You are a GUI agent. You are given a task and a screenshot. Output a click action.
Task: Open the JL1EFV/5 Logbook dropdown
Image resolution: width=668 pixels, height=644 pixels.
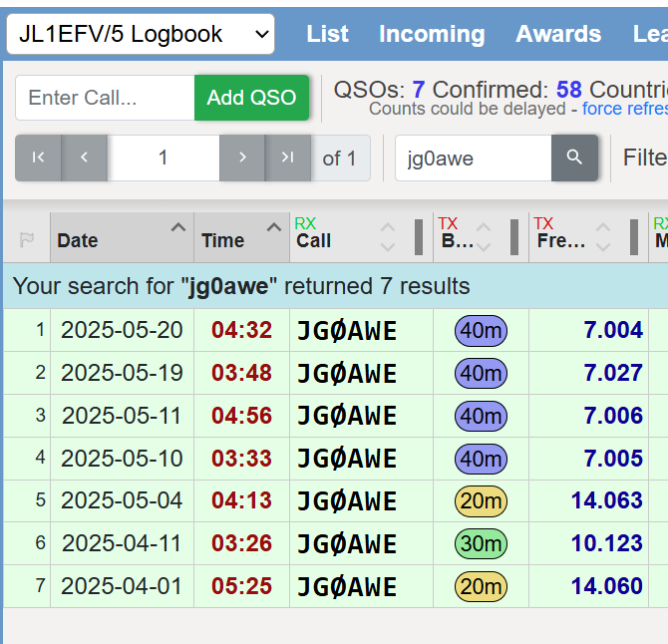141,34
